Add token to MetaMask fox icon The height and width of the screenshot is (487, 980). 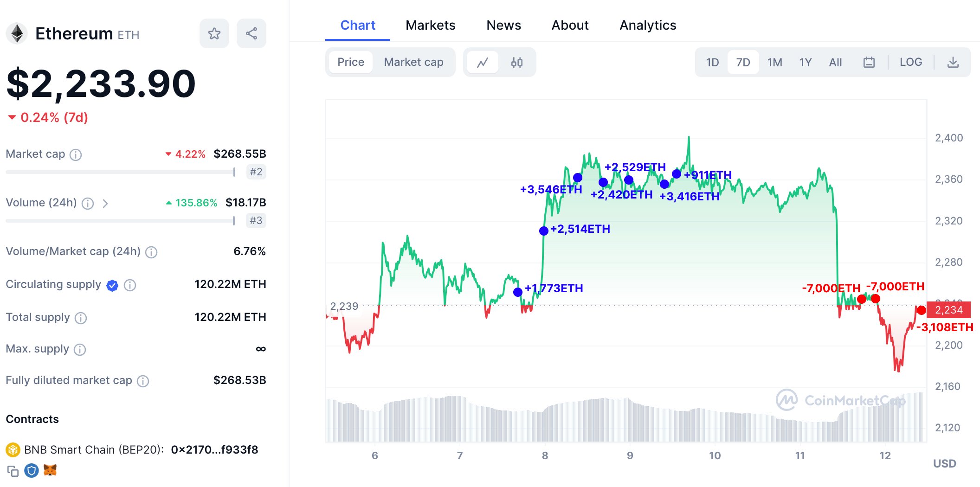(x=50, y=470)
